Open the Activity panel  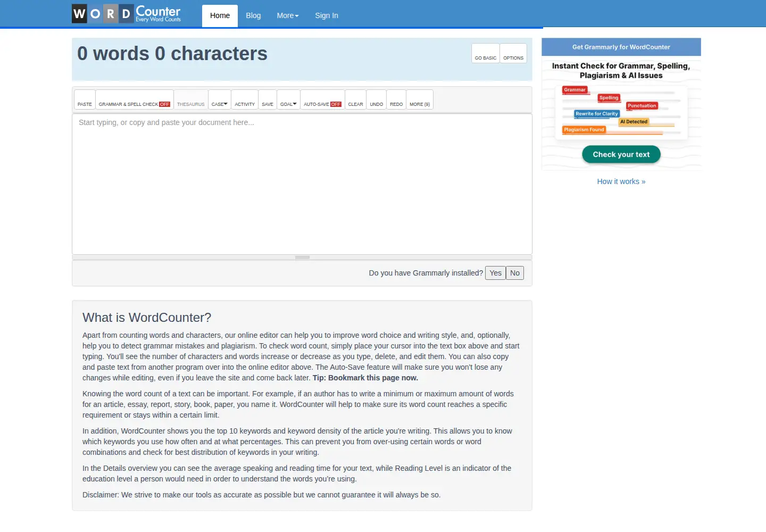(245, 99)
